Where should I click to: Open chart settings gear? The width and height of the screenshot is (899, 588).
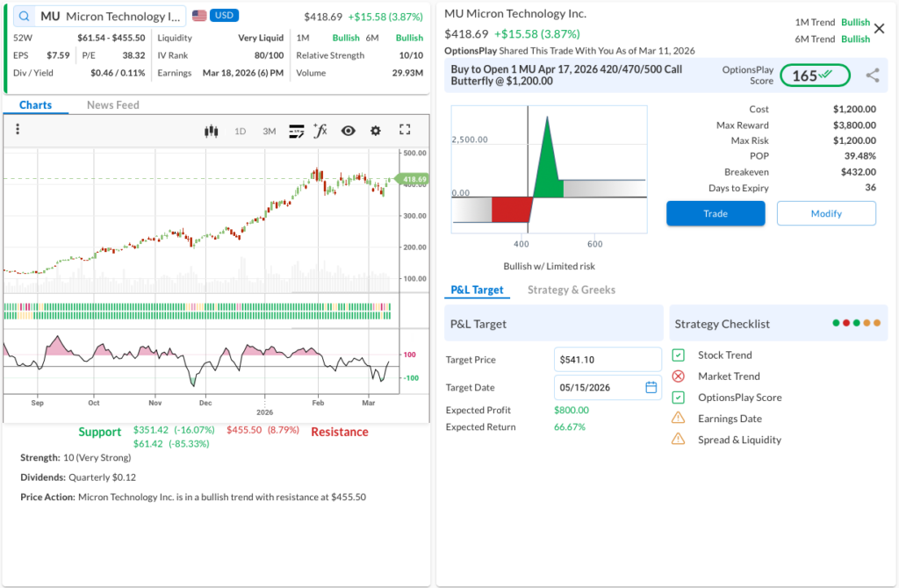[x=376, y=131]
